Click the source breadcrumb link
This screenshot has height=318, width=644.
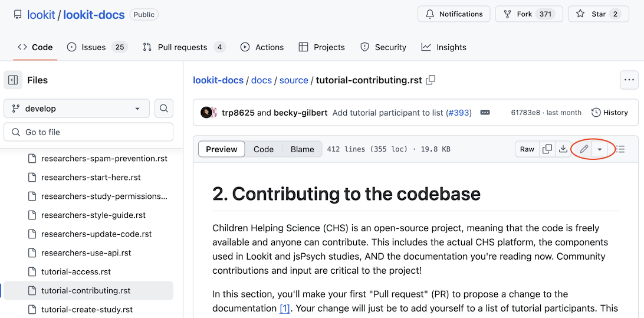[x=294, y=80]
